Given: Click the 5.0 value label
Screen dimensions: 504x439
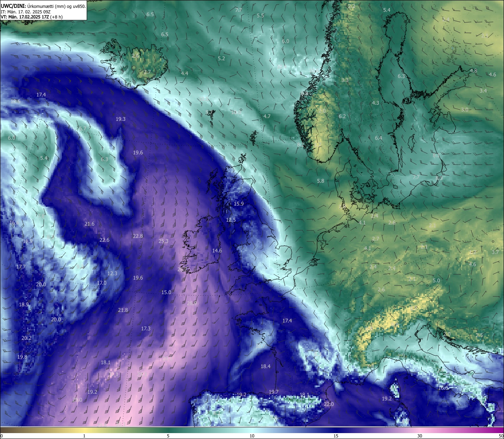Looking at the screenshot, I should pos(436,281).
